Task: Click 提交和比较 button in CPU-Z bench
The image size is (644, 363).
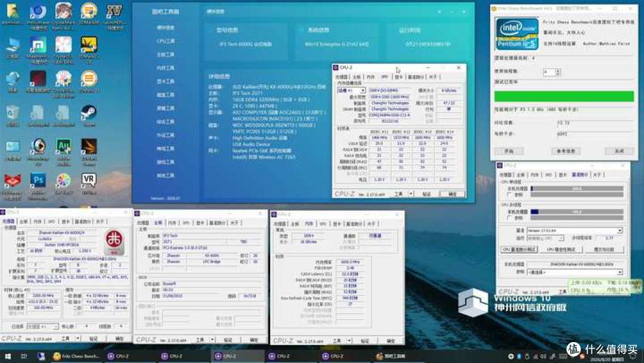Action: click(x=603, y=250)
